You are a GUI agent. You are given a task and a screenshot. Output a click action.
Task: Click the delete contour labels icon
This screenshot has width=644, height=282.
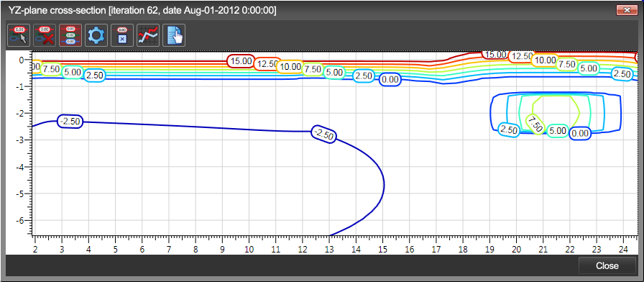[45, 35]
